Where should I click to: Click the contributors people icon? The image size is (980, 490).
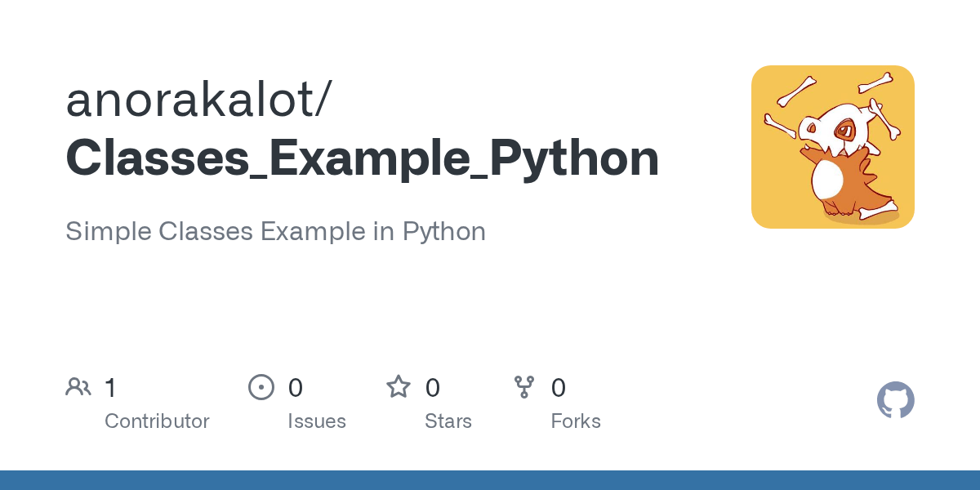[x=78, y=387]
